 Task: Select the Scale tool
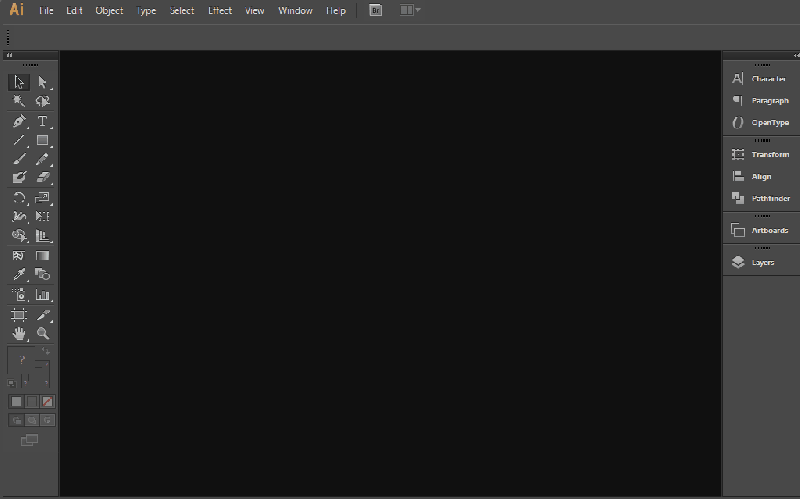click(x=42, y=198)
